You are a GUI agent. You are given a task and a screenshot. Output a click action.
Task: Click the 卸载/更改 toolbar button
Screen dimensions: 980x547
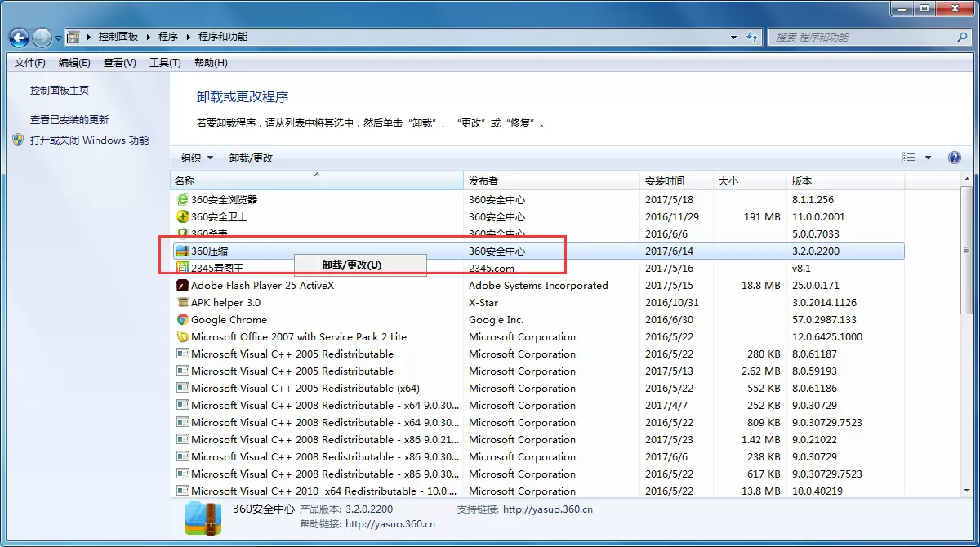tap(251, 158)
